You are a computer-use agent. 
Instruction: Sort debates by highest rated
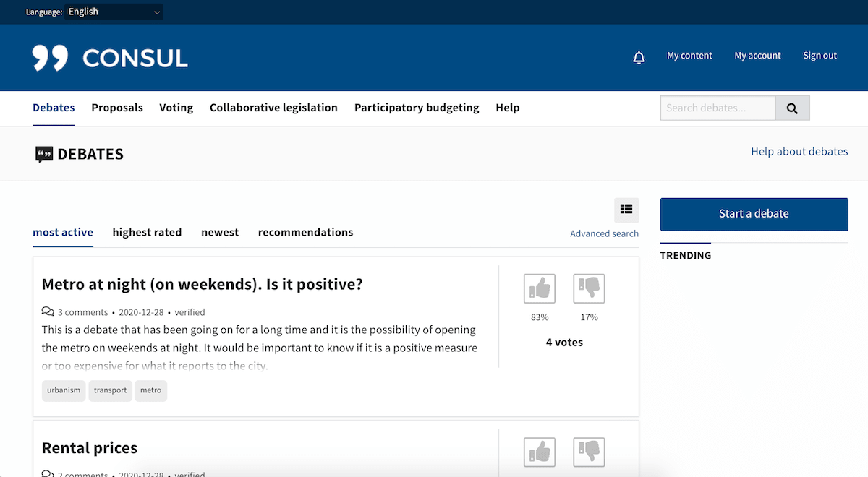(147, 232)
